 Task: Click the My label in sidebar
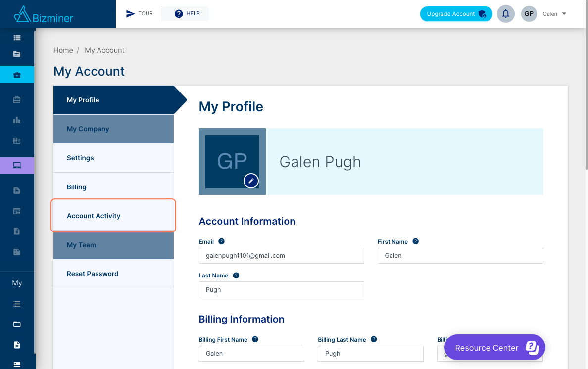coord(17,283)
